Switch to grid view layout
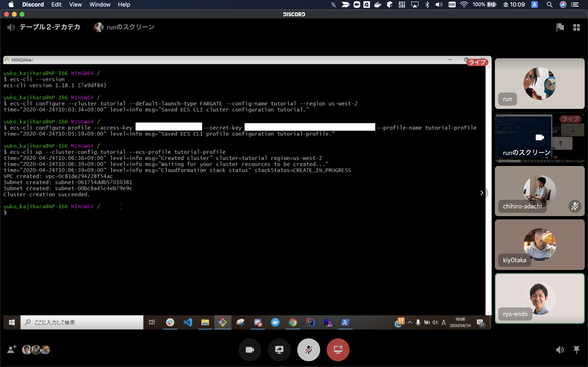Image resolution: width=588 pixels, height=367 pixels. (x=576, y=27)
